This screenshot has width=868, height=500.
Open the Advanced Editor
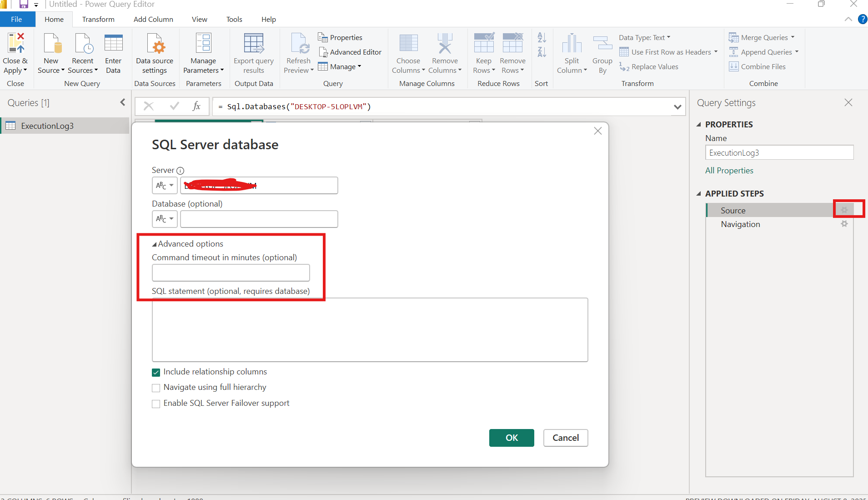point(350,52)
